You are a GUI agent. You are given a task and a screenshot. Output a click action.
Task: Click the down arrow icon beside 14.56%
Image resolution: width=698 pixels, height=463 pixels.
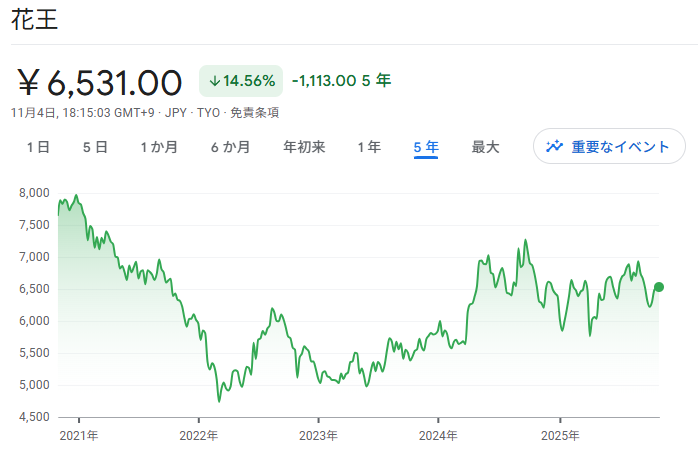pos(214,81)
